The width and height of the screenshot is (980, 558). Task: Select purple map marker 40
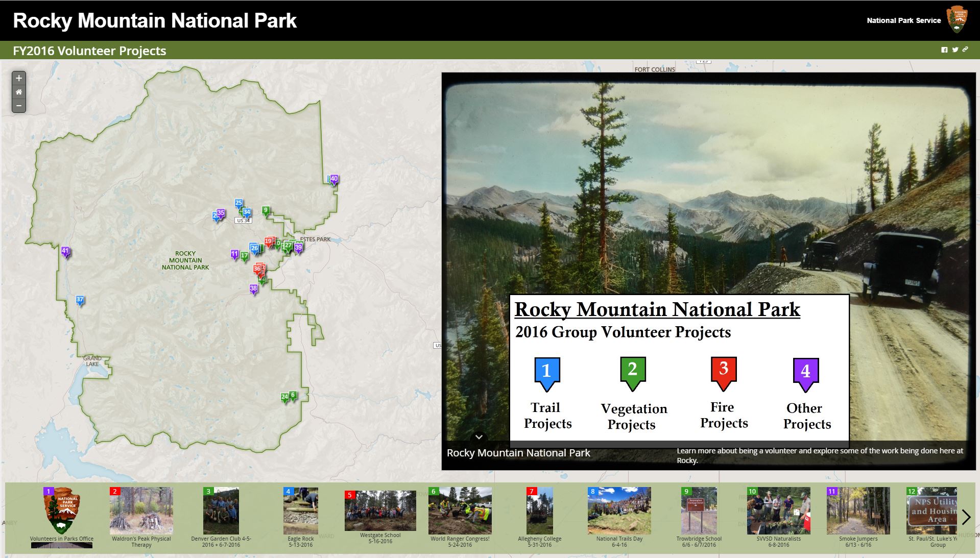[334, 179]
